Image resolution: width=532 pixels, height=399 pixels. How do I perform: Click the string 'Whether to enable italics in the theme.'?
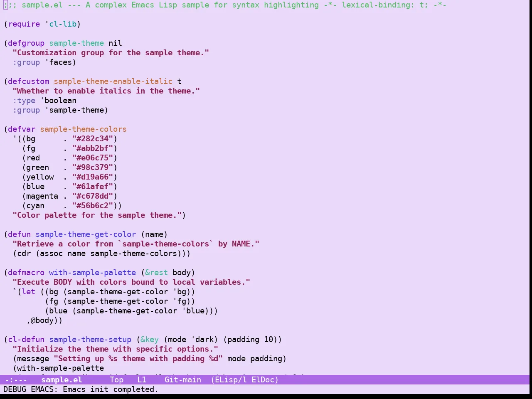(x=106, y=91)
